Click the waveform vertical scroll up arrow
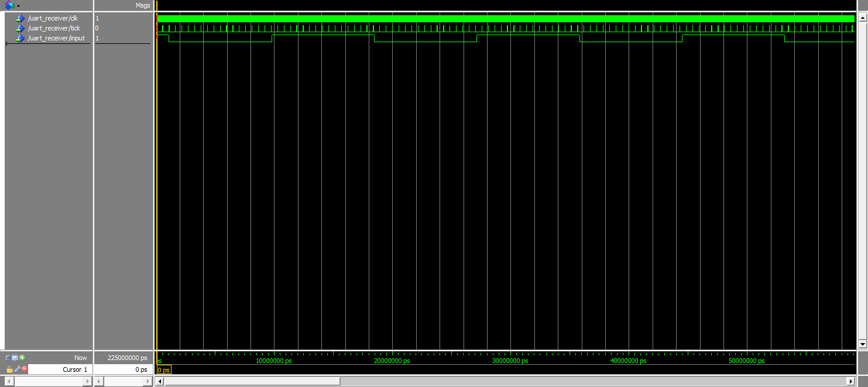 tap(862, 18)
